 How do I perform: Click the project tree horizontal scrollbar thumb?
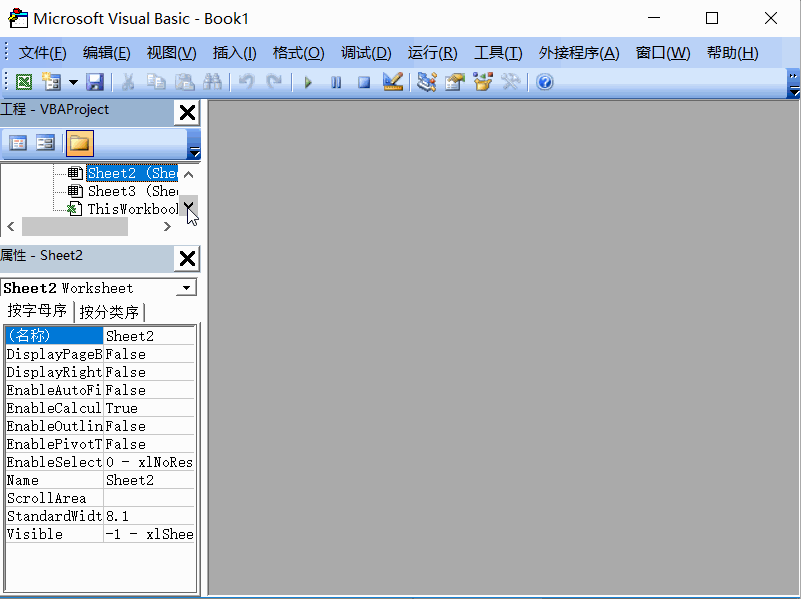[75, 226]
